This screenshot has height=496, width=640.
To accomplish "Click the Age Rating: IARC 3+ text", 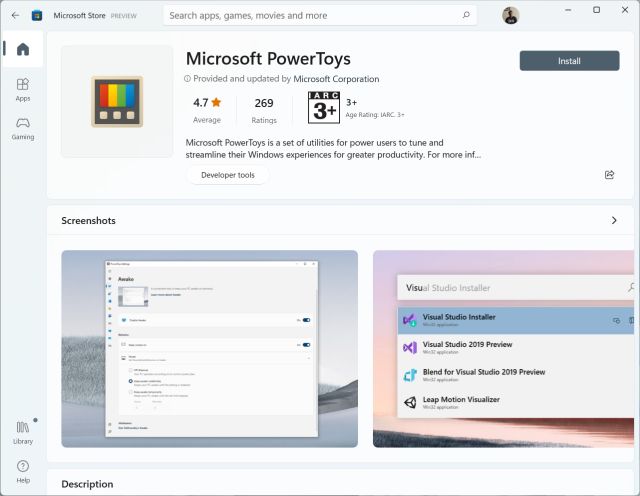I will (x=375, y=115).
